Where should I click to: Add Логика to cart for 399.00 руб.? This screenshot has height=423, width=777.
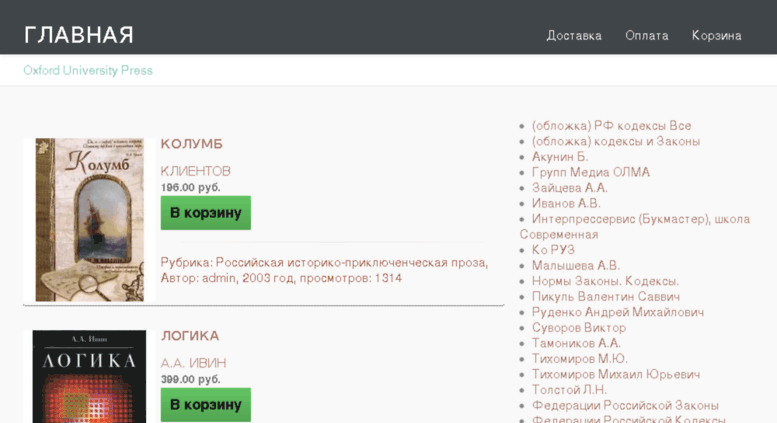pyautogui.click(x=206, y=405)
